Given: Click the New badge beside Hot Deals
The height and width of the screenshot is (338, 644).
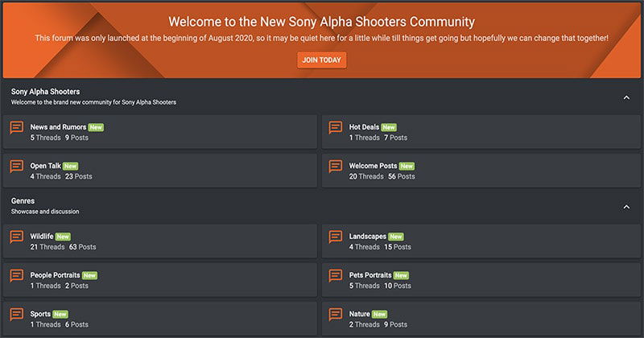Looking at the screenshot, I should pyautogui.click(x=389, y=127).
